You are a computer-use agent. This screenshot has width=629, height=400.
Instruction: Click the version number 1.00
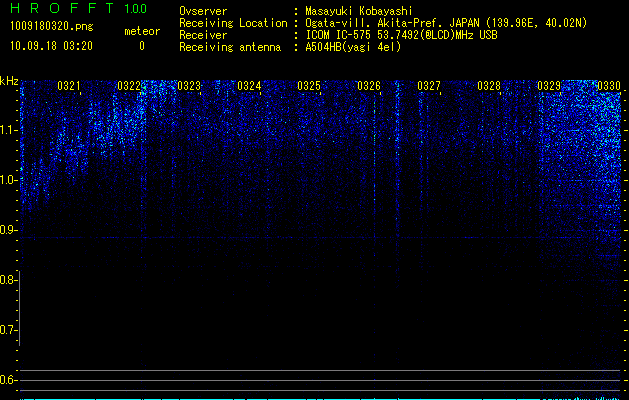pos(136,8)
